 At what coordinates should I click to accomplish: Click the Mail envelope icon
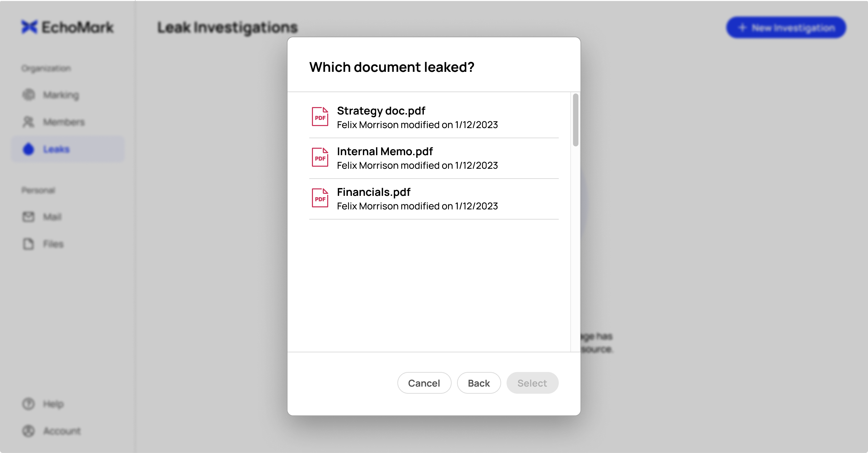(28, 217)
